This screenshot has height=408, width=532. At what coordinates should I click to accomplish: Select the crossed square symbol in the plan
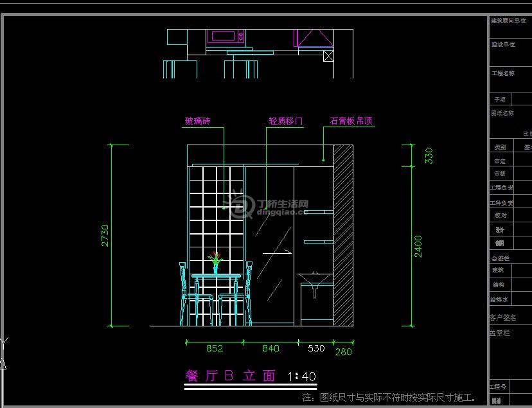(x=328, y=56)
